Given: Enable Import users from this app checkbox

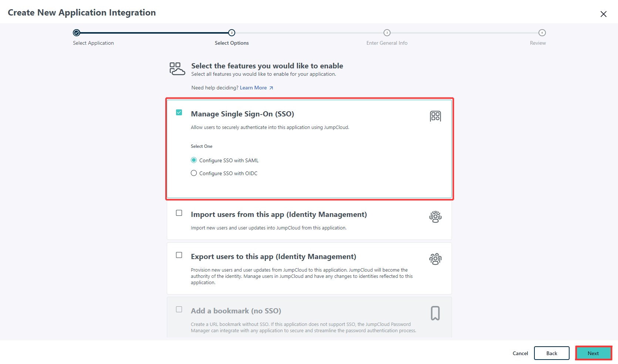Looking at the screenshot, I should pyautogui.click(x=179, y=213).
